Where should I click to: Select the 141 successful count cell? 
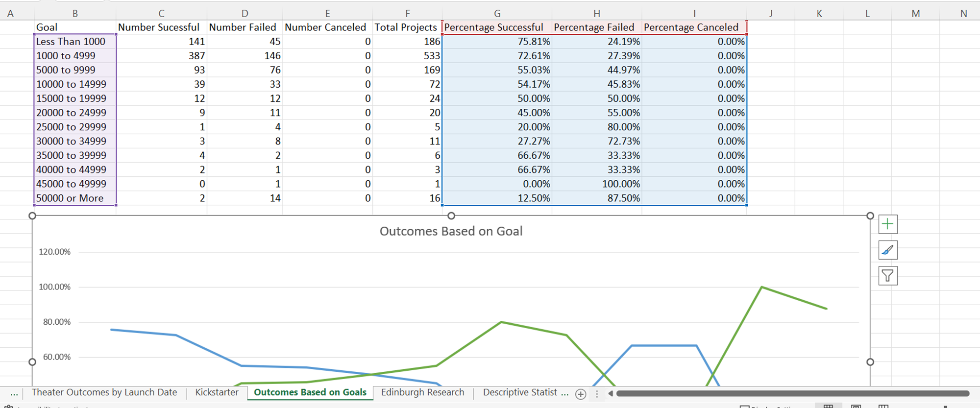162,42
